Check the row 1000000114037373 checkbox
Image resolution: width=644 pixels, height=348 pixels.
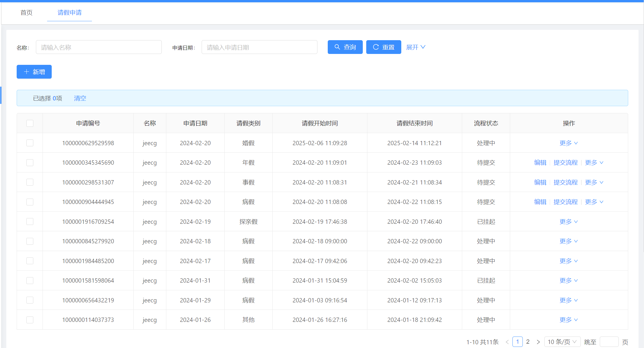point(30,320)
